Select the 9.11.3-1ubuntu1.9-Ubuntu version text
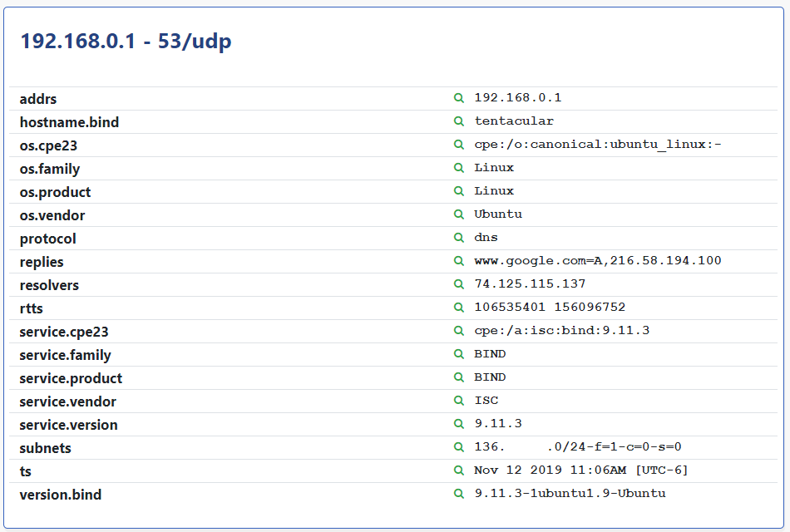The image size is (790, 532). [570, 494]
